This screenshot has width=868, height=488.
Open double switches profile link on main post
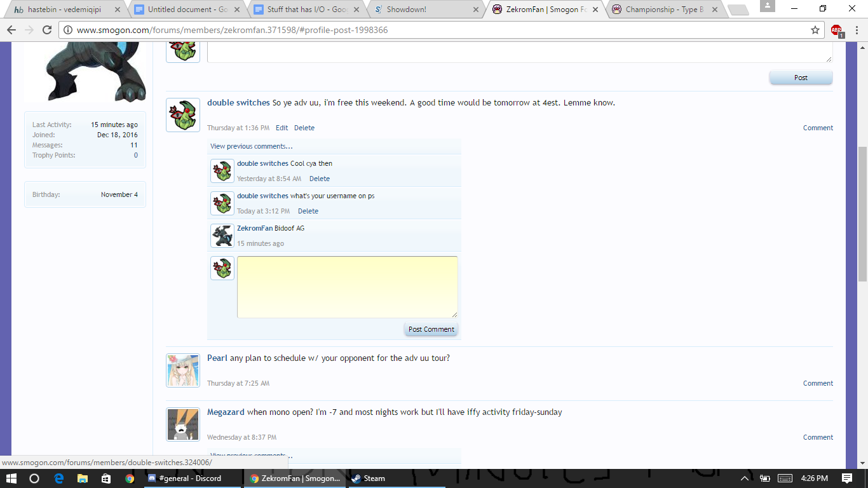(238, 103)
